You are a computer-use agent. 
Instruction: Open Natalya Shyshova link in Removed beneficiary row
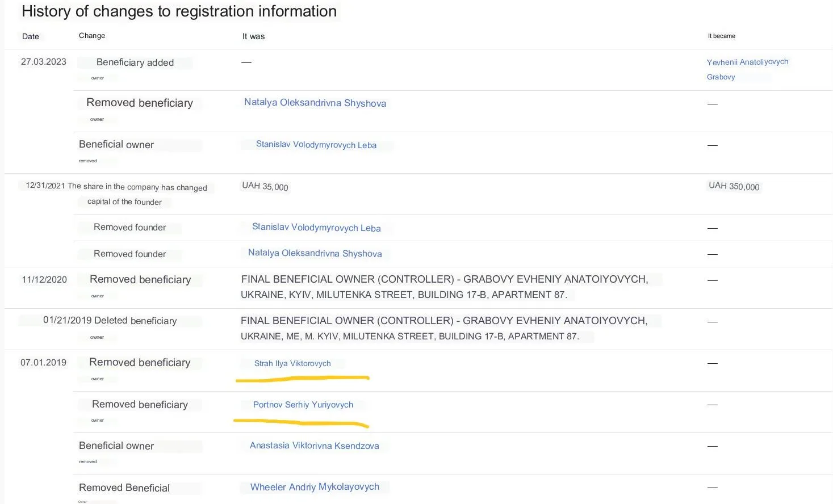(x=315, y=103)
